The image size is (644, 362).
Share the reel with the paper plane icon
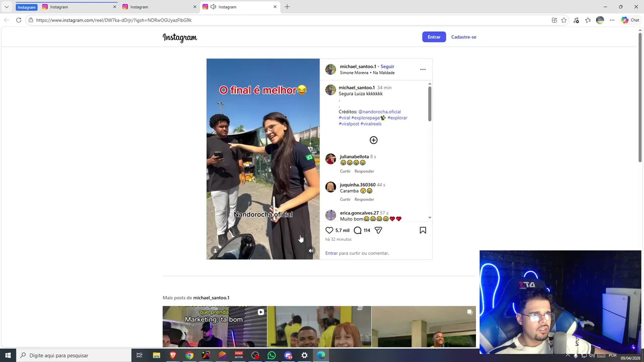point(378,230)
